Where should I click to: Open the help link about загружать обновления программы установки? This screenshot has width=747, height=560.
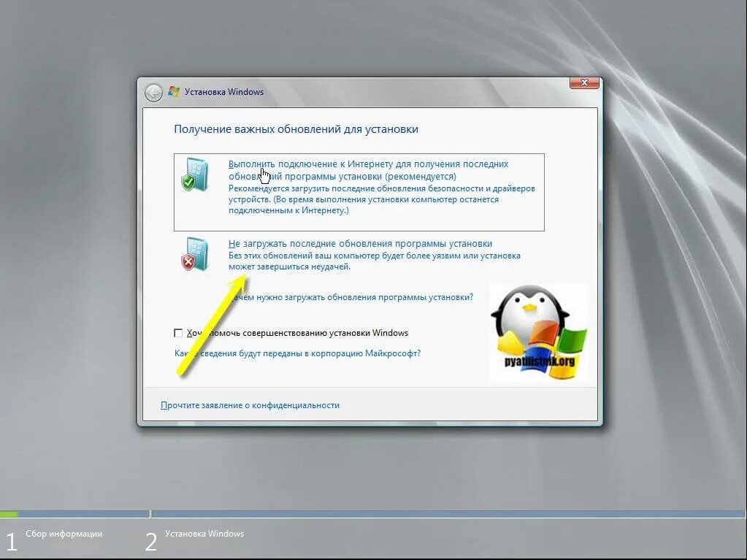[x=351, y=297]
